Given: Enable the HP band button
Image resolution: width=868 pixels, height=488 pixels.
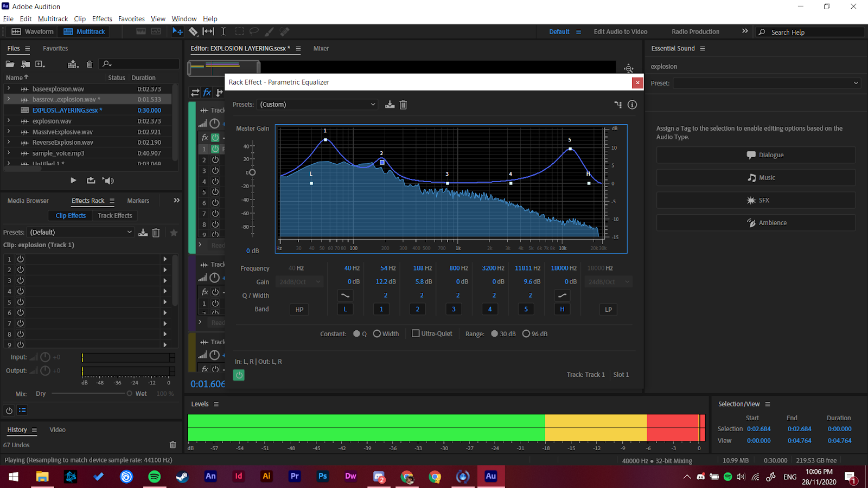Looking at the screenshot, I should pyautogui.click(x=299, y=310).
